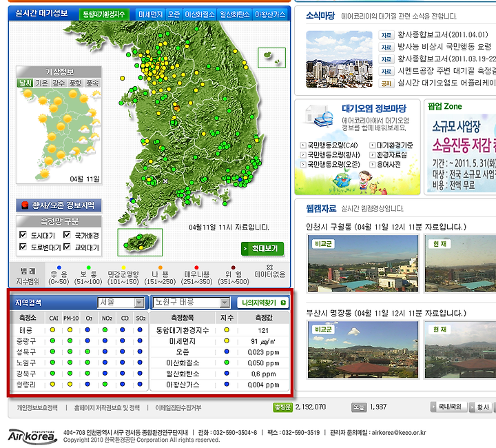Click the arrow icon next to 대기환경기준
Screen dimensions: 496x448
(x=372, y=145)
